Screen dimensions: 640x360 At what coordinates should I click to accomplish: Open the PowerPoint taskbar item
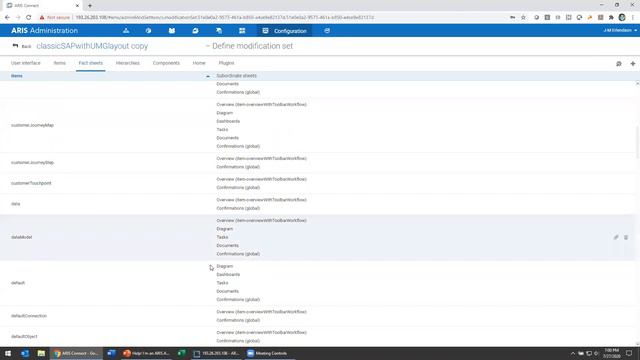coord(146,353)
